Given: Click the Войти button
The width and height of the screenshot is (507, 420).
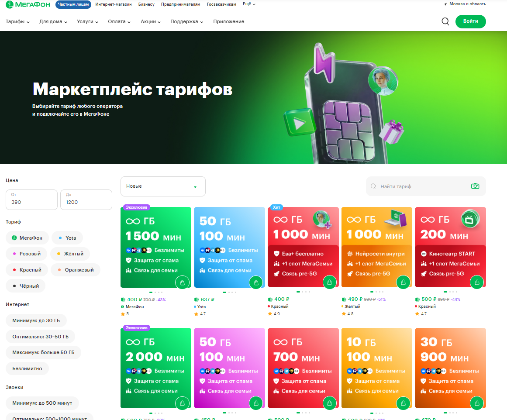Looking at the screenshot, I should 470,21.
